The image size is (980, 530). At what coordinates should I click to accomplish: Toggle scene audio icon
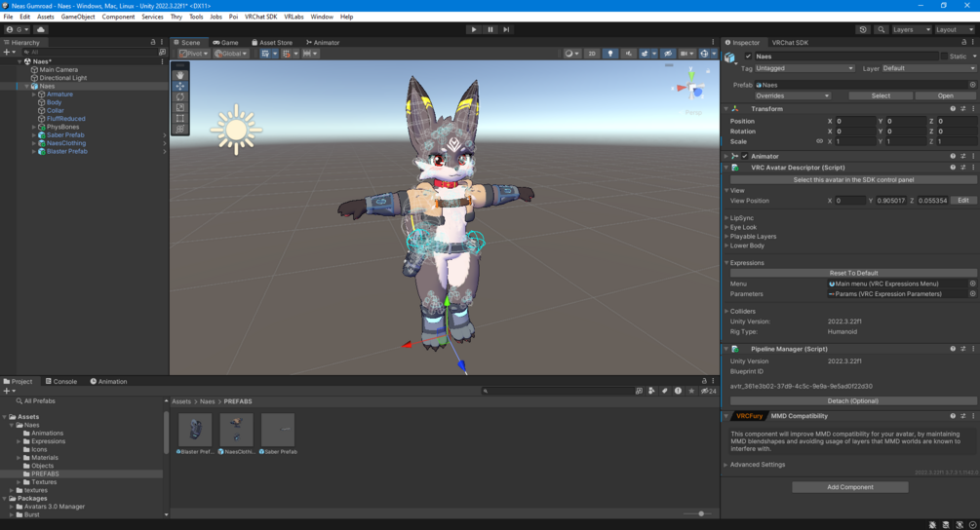coord(628,54)
